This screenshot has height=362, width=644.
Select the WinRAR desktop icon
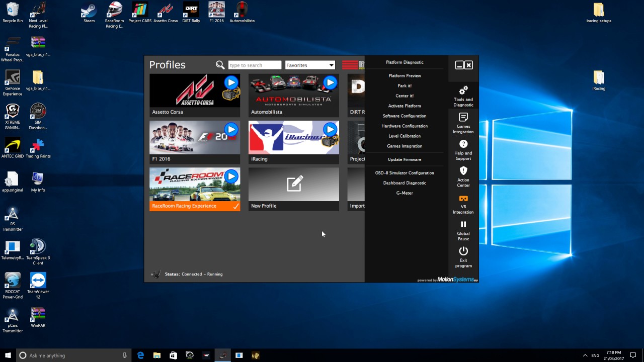(38, 317)
